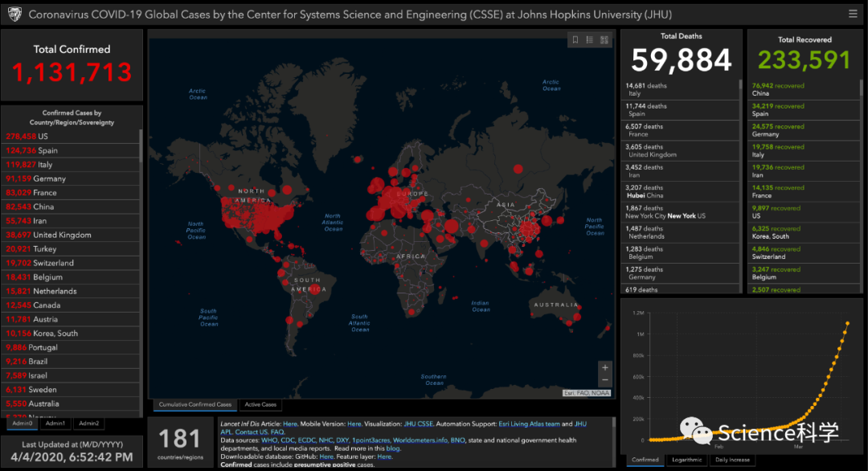Select the 119,827 Italy row
This screenshot has width=868, height=471.
(70, 165)
